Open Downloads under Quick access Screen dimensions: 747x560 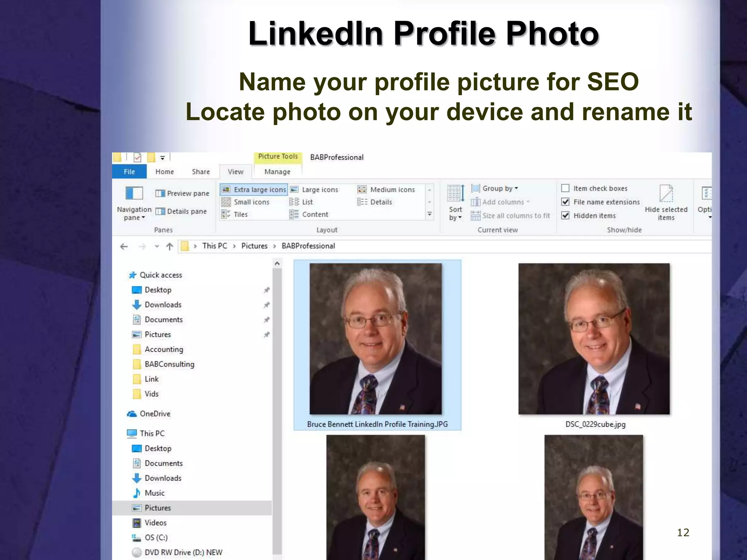(x=163, y=305)
